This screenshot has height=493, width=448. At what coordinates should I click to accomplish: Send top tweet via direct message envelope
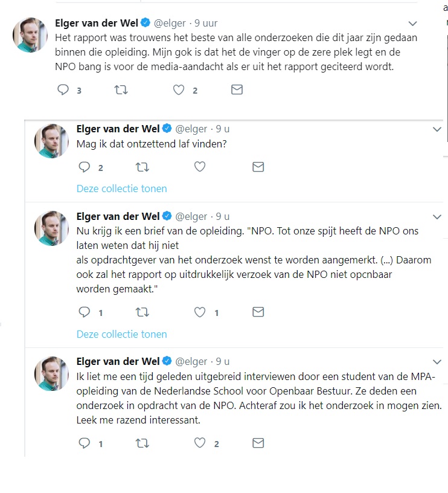[237, 90]
